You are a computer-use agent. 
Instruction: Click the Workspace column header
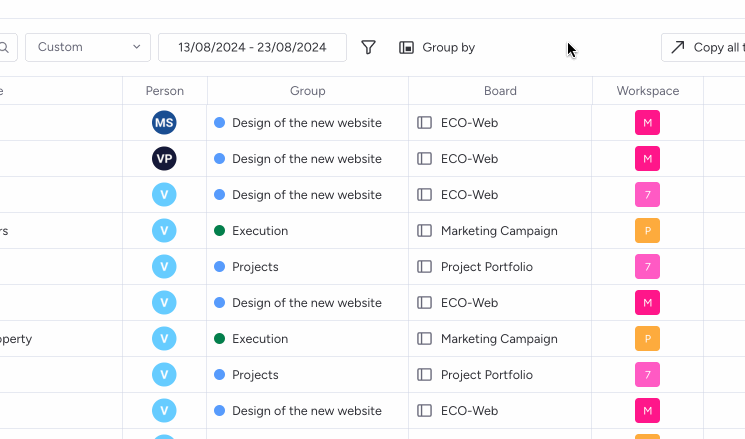[648, 91]
